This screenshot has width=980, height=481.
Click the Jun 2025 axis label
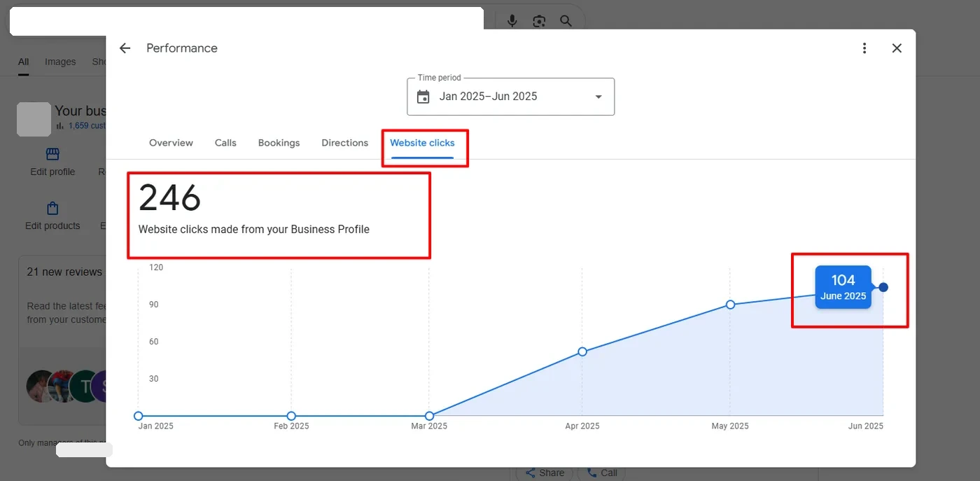coord(865,426)
